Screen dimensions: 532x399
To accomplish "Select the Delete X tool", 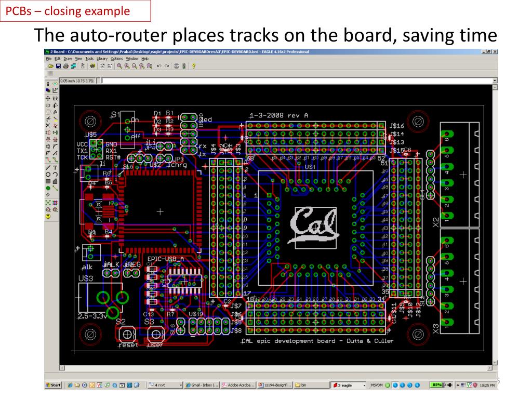I will pyautogui.click(x=48, y=126).
